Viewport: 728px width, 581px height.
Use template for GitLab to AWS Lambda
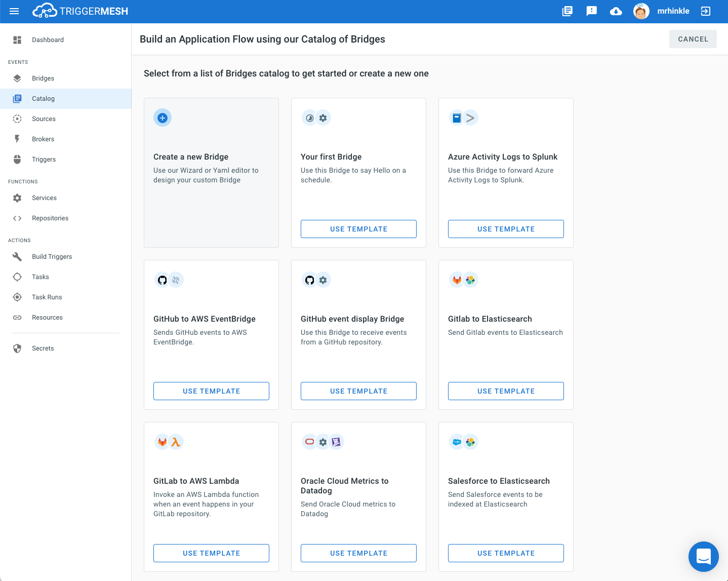211,553
